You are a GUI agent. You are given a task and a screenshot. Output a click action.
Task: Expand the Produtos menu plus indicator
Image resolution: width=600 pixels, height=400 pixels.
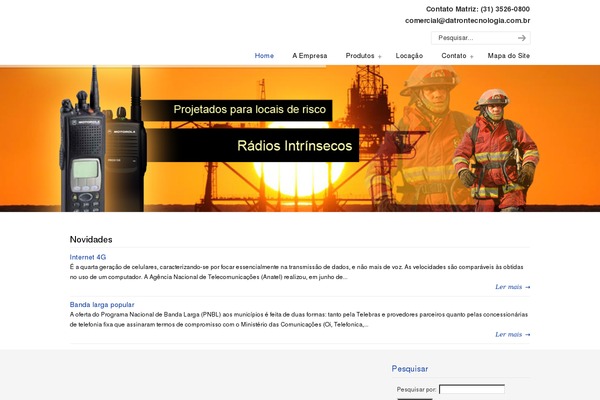coord(380,56)
